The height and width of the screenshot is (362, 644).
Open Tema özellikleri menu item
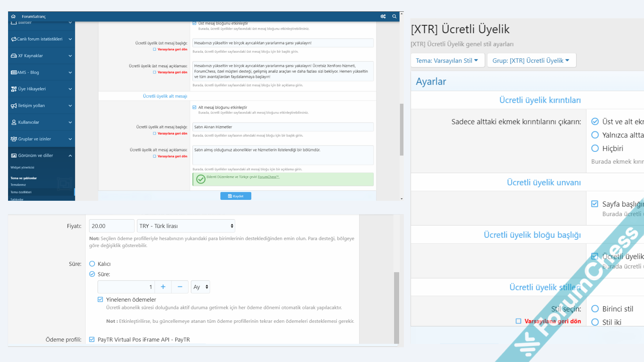pyautogui.click(x=21, y=192)
